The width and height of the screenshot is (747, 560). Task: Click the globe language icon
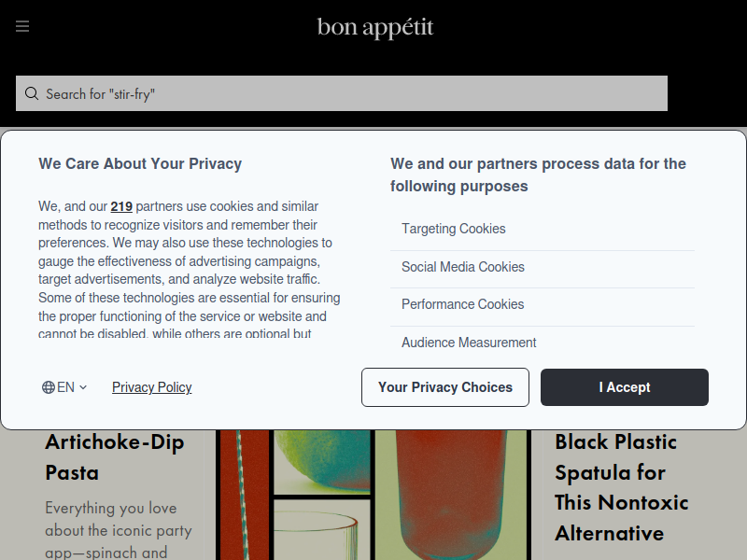[x=49, y=387]
